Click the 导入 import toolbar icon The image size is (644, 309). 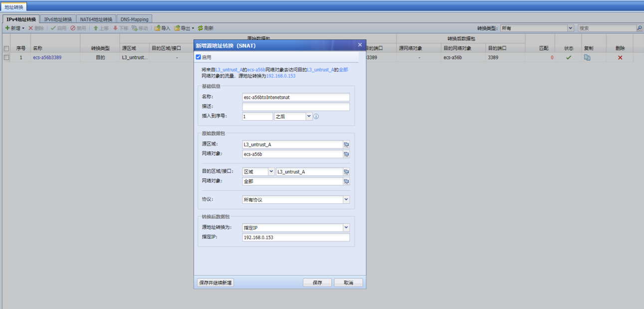pos(158,28)
